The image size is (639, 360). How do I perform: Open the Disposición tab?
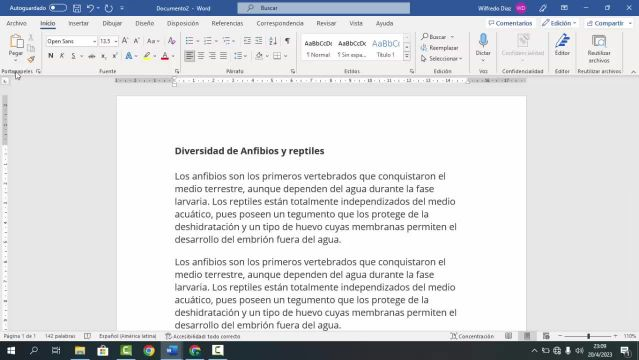pos(183,23)
